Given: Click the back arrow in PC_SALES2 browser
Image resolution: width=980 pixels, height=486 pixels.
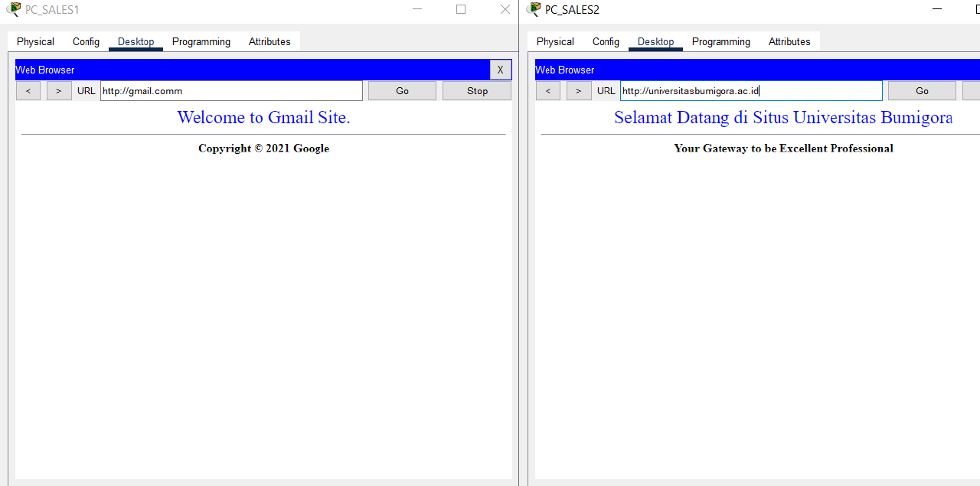Looking at the screenshot, I should (547, 90).
